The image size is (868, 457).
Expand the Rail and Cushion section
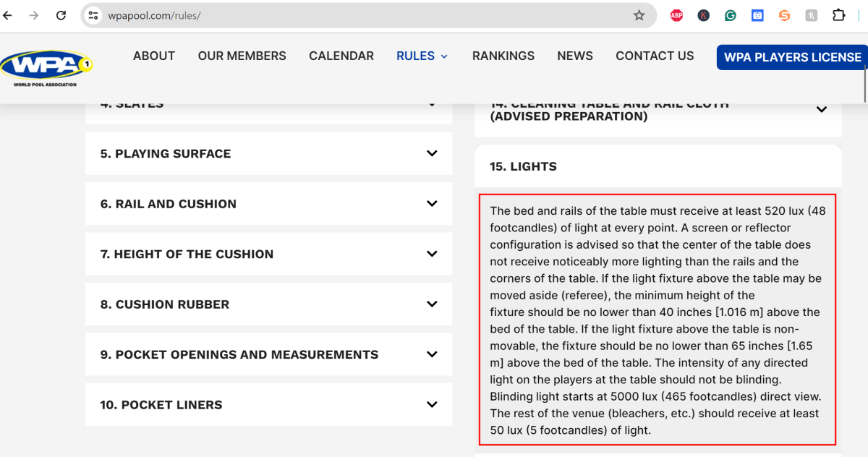pyautogui.click(x=268, y=204)
